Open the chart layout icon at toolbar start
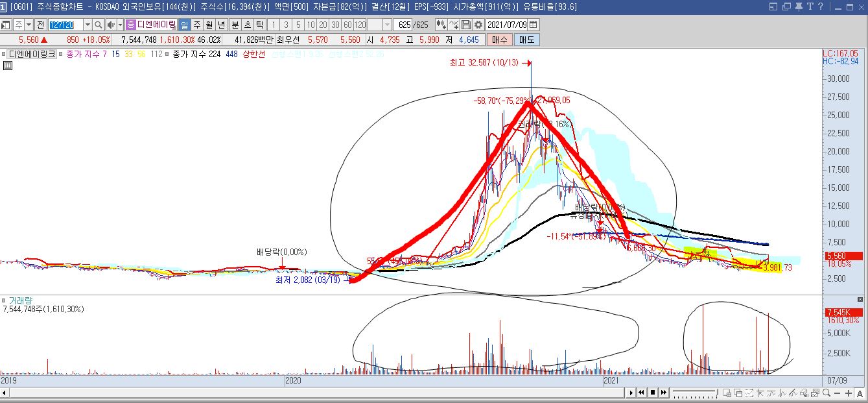Viewport: 868px width, 403px height. tap(5, 25)
